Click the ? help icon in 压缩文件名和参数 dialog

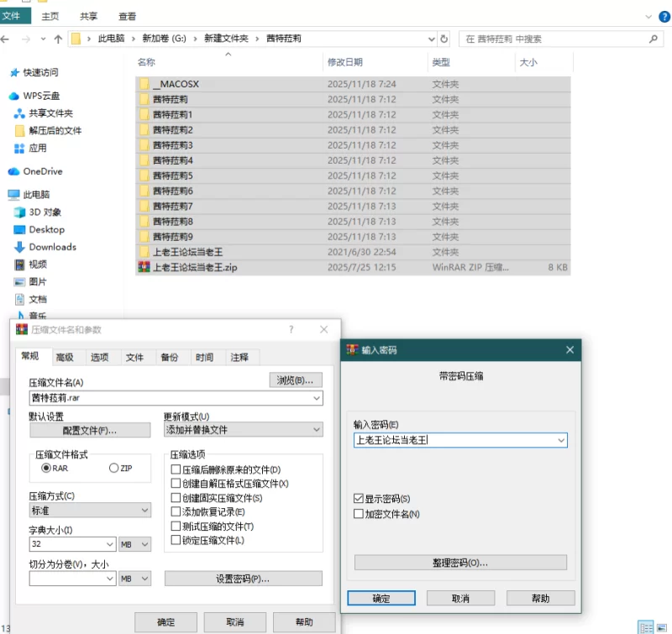(x=291, y=329)
